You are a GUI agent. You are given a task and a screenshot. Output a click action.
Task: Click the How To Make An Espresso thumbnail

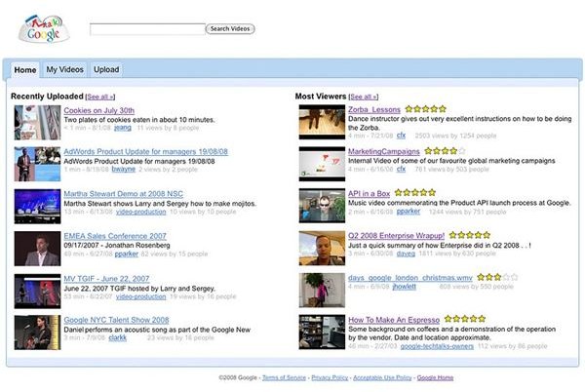(x=322, y=332)
